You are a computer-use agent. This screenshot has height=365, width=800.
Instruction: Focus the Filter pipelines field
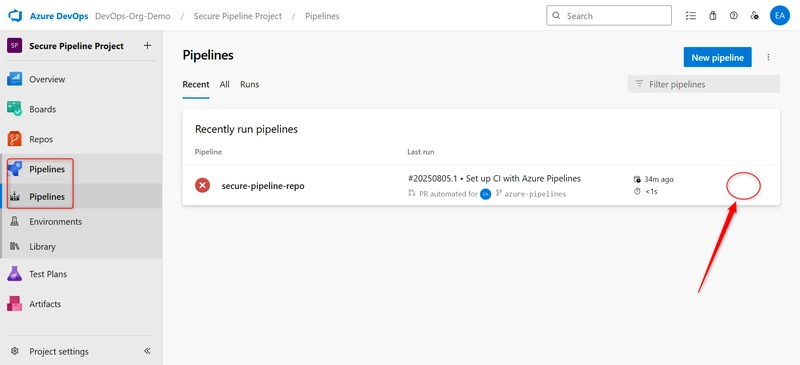pyautogui.click(x=704, y=84)
